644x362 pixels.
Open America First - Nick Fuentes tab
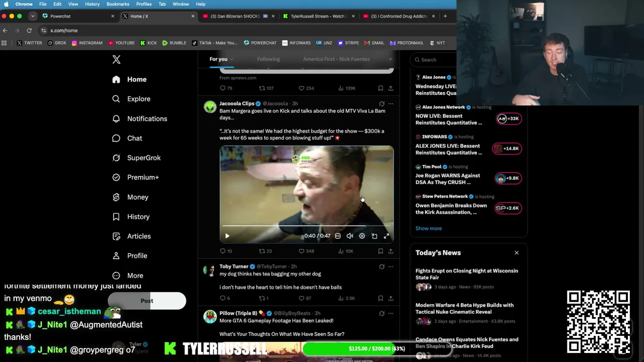[337, 59]
